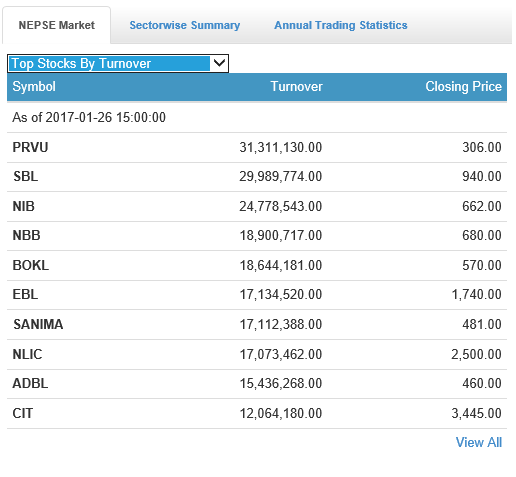Click the Turnover column header
The image size is (516, 477).
tap(296, 87)
